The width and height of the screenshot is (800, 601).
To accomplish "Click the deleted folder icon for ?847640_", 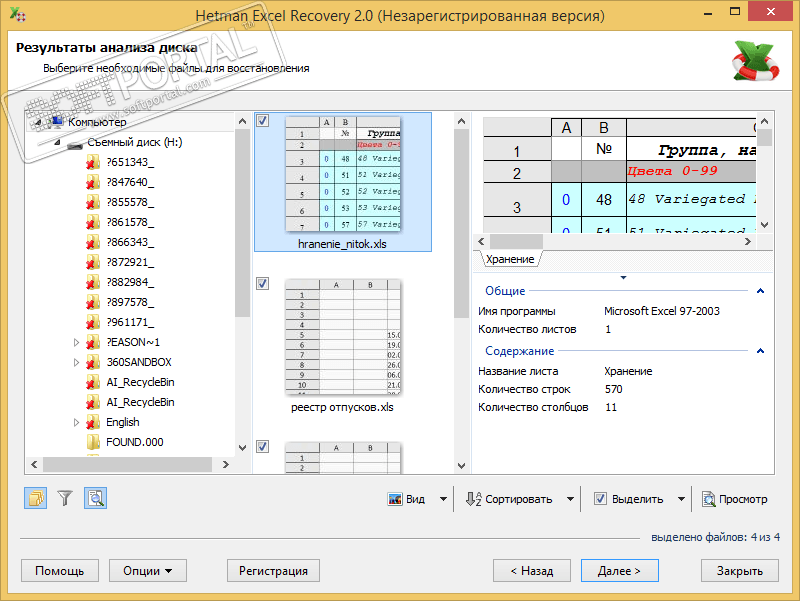I will (92, 183).
